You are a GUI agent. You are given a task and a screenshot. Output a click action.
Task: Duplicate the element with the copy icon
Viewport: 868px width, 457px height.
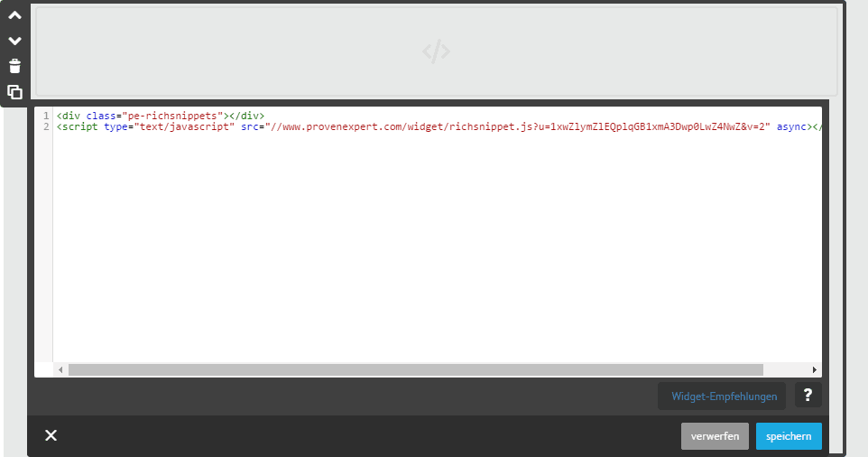pyautogui.click(x=14, y=91)
